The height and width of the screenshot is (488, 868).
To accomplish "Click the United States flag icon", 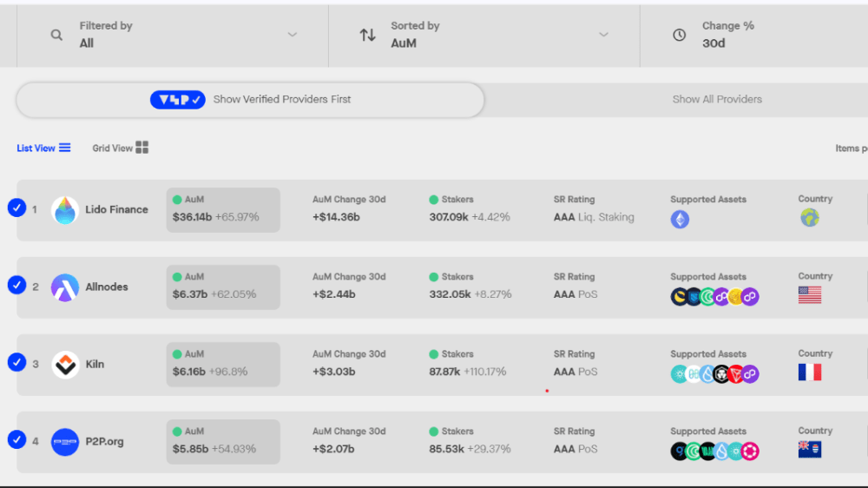I will [x=809, y=295].
